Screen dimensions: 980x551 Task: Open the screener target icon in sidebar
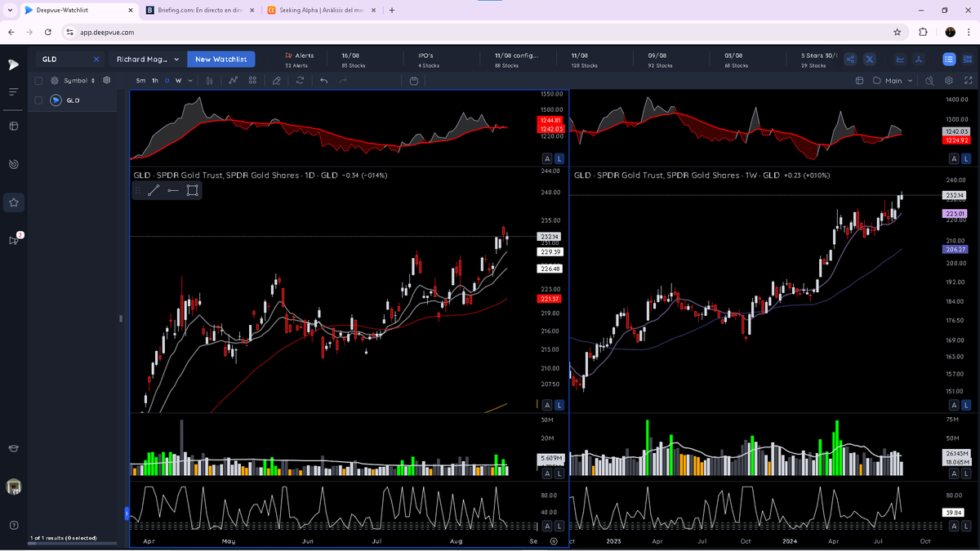pyautogui.click(x=13, y=164)
